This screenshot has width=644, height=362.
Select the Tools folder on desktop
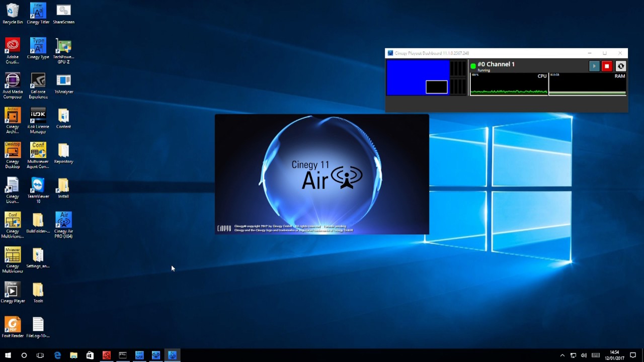point(38,293)
